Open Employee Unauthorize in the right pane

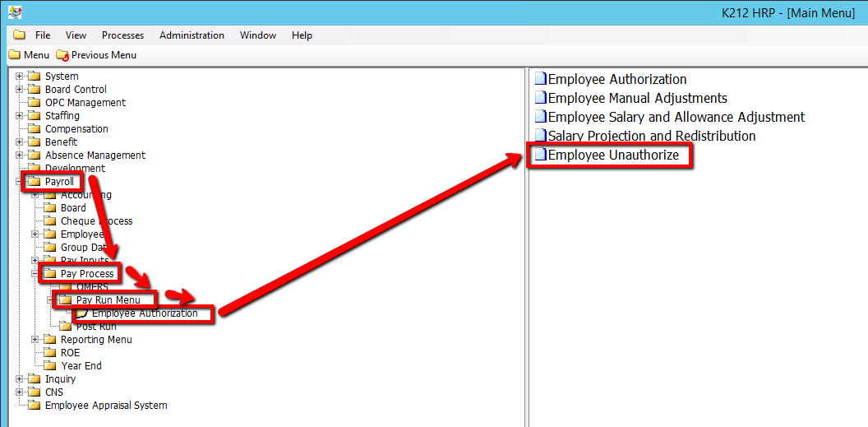[613, 155]
